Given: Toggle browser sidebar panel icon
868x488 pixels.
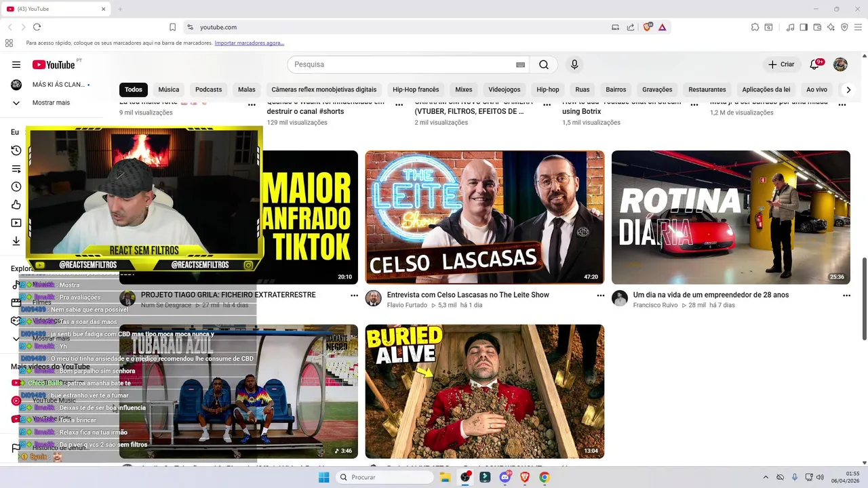Looking at the screenshot, I should tap(804, 27).
